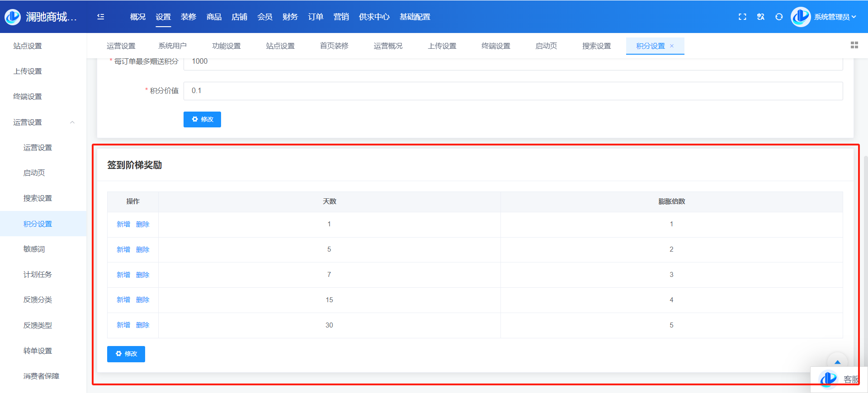Click the language translation icon
The width and height of the screenshot is (868, 393).
(x=761, y=17)
